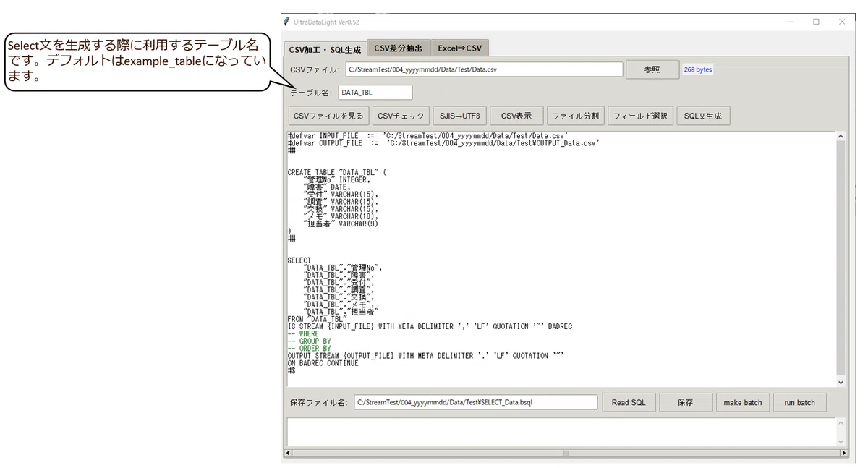Image resolution: width=868 pixels, height=468 pixels.
Task: Click the "CREATE TABLE" line in the editor
Action: point(338,172)
